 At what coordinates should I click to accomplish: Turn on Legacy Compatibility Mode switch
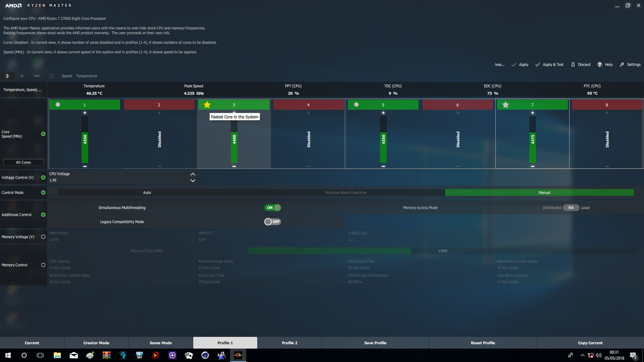[273, 222]
